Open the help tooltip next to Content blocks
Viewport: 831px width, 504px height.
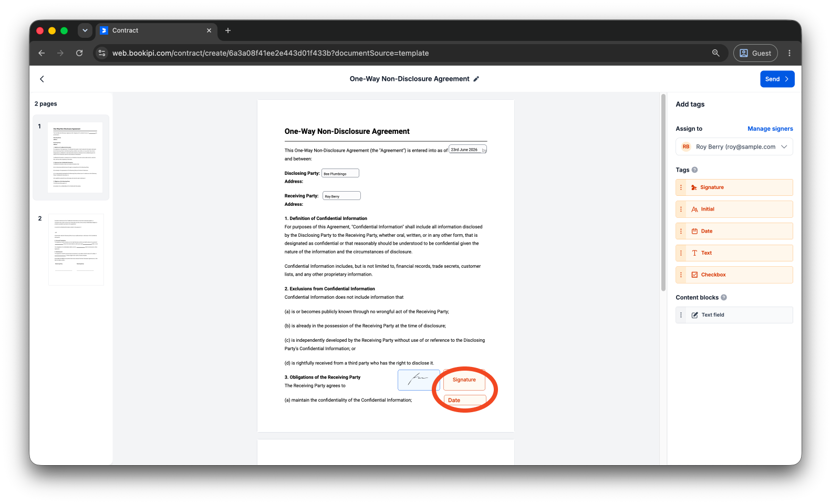point(723,297)
